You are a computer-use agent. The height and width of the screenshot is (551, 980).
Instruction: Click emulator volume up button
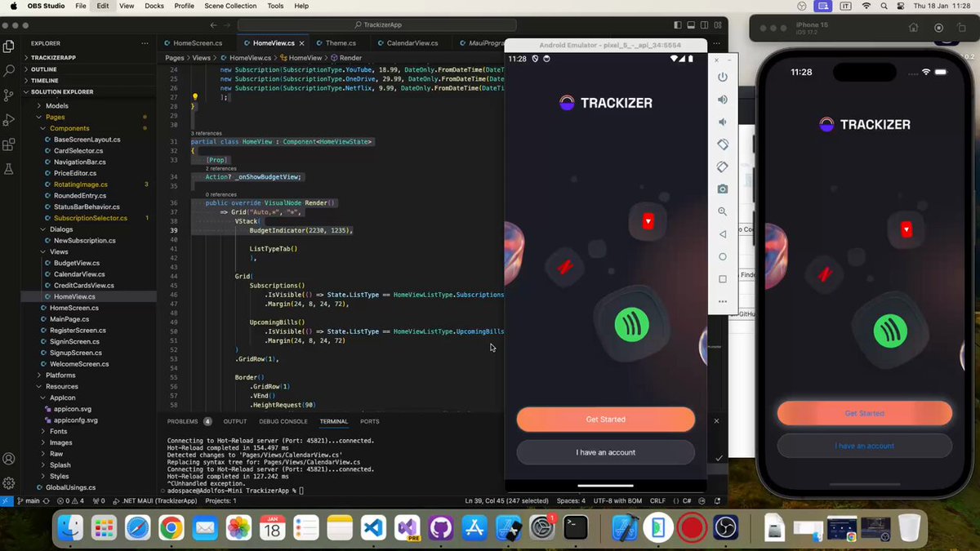pos(722,100)
